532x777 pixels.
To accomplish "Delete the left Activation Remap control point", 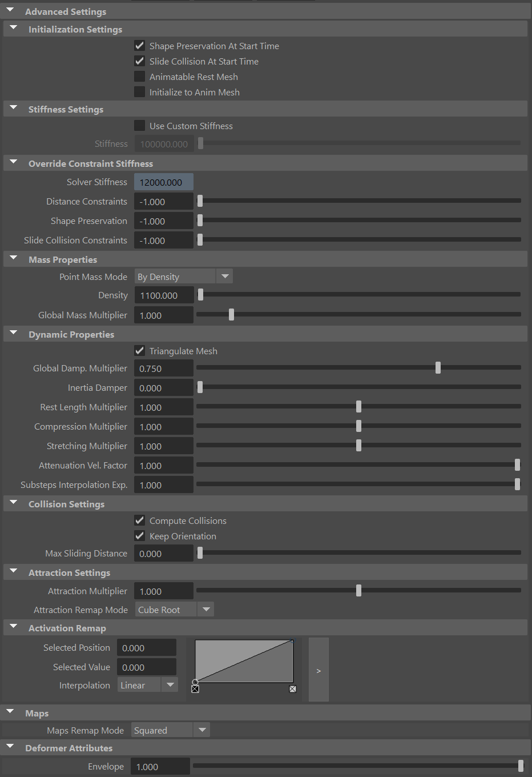I will (195, 689).
